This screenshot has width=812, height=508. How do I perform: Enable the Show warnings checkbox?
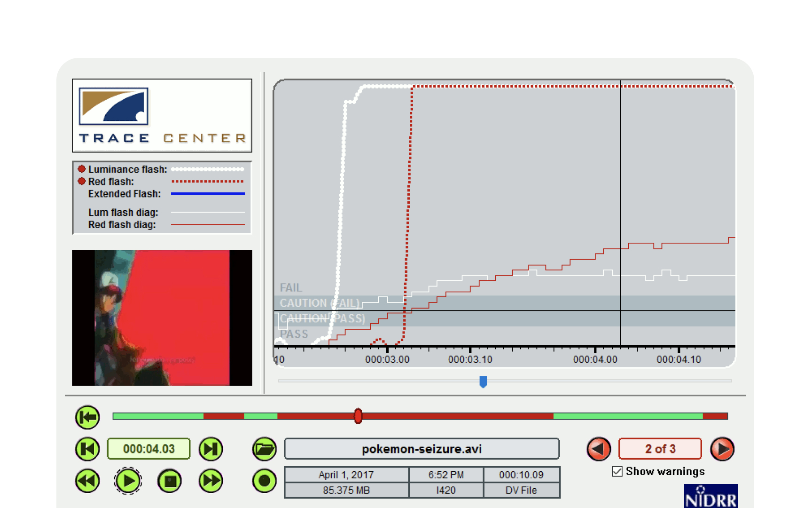tap(617, 471)
